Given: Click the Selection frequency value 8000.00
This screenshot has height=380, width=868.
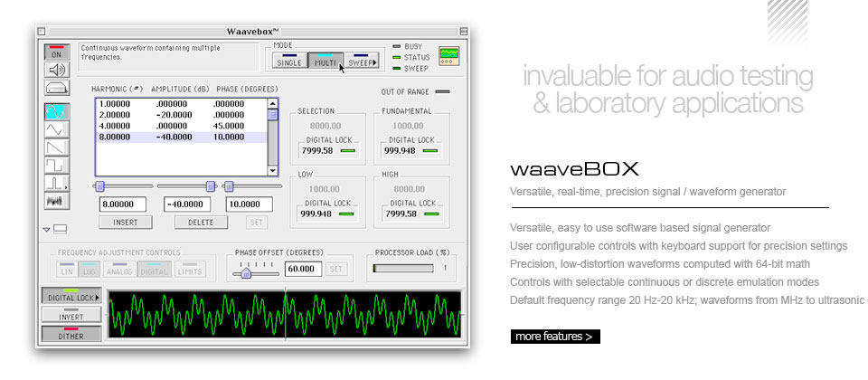Looking at the screenshot, I should tap(325, 126).
